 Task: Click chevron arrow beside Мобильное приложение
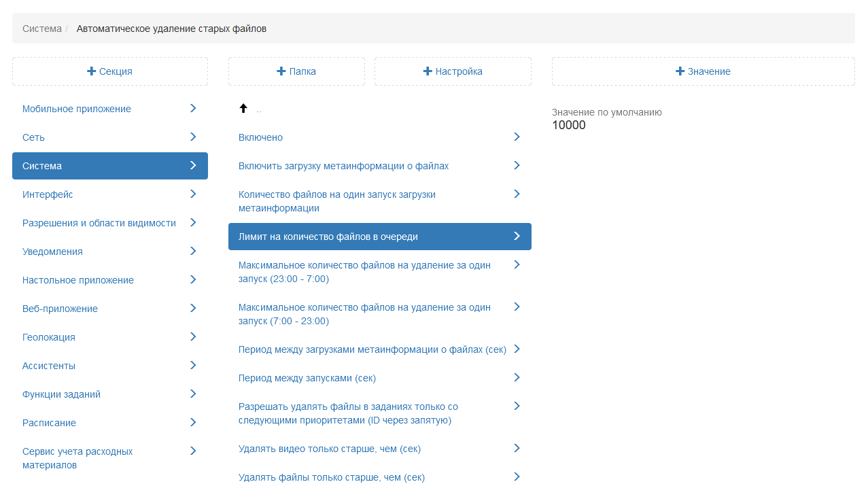(193, 109)
